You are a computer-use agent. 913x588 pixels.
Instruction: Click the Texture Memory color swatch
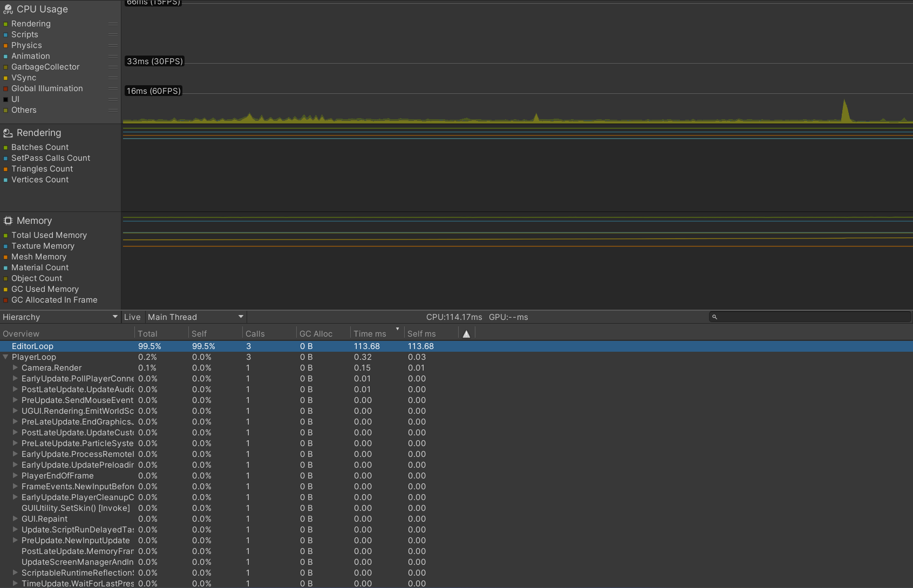5,247
